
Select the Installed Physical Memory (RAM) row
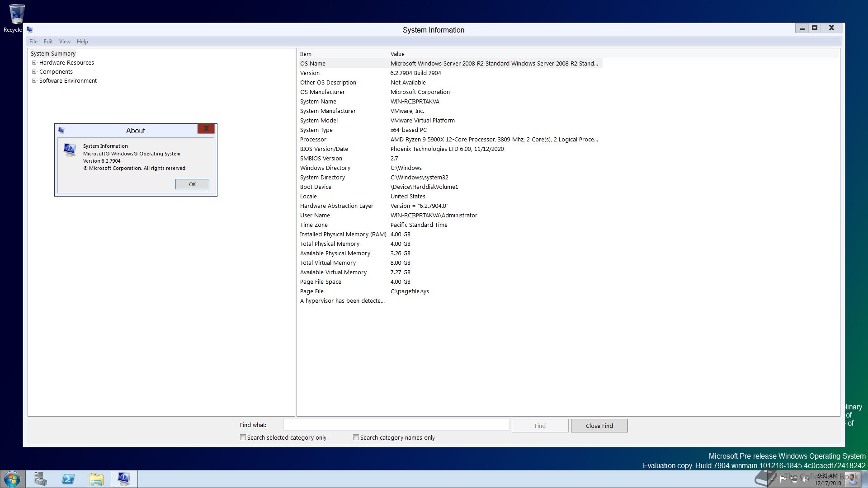(450, 235)
